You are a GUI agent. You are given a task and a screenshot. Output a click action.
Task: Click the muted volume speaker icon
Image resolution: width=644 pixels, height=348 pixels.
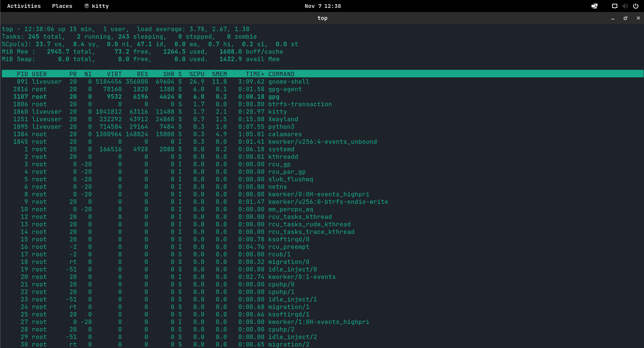click(625, 6)
